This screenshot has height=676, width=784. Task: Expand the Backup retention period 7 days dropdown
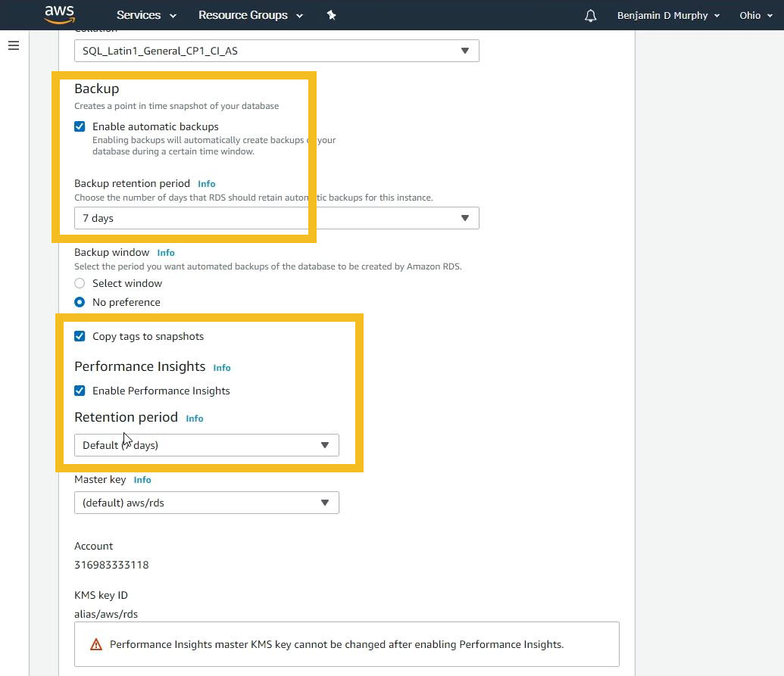[276, 218]
